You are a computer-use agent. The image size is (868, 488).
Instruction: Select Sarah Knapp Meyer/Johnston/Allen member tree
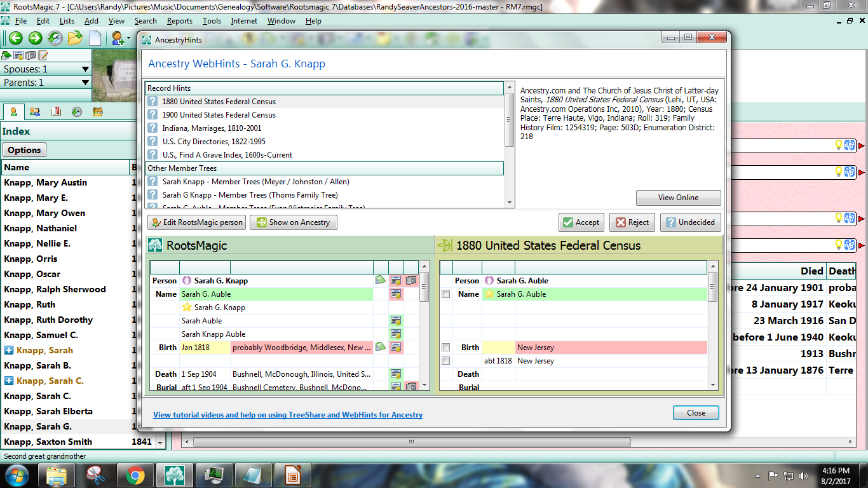coord(325,182)
